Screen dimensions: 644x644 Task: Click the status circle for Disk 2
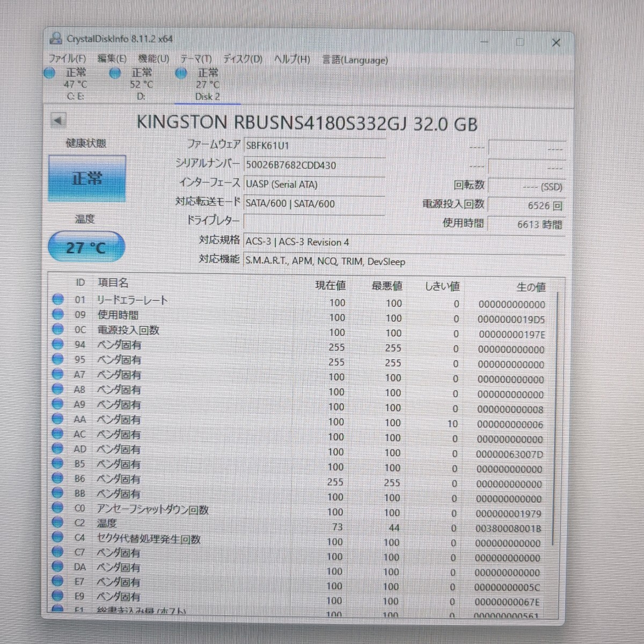[x=181, y=74]
